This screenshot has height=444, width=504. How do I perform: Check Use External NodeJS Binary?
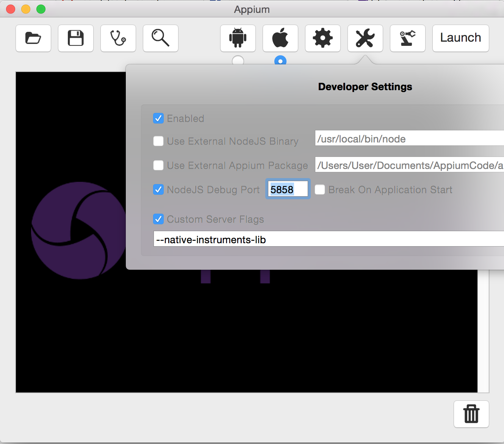[x=158, y=141]
